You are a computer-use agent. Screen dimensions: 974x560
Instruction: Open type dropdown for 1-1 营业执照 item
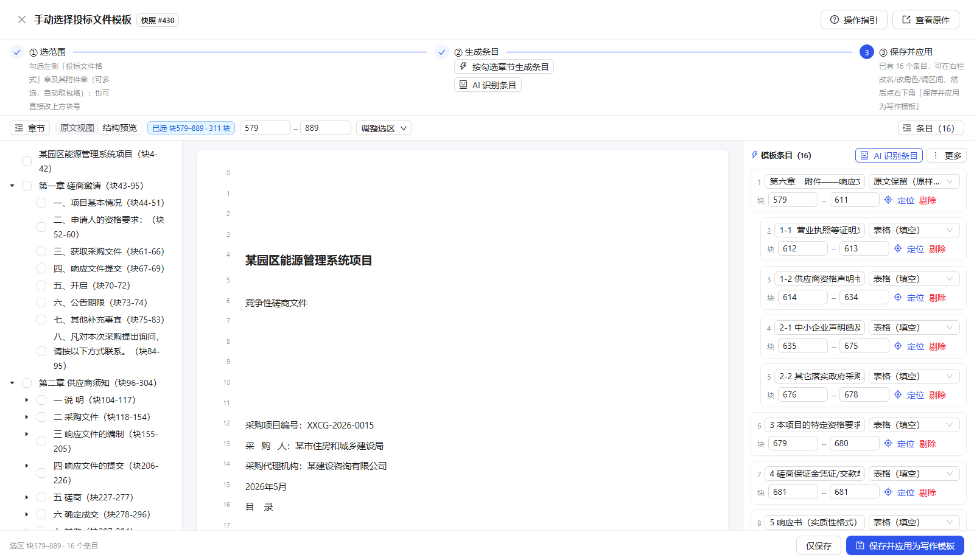tap(914, 230)
